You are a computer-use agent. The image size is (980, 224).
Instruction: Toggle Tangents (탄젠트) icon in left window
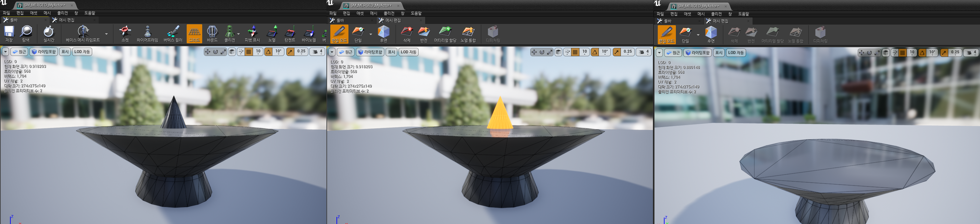[290, 34]
